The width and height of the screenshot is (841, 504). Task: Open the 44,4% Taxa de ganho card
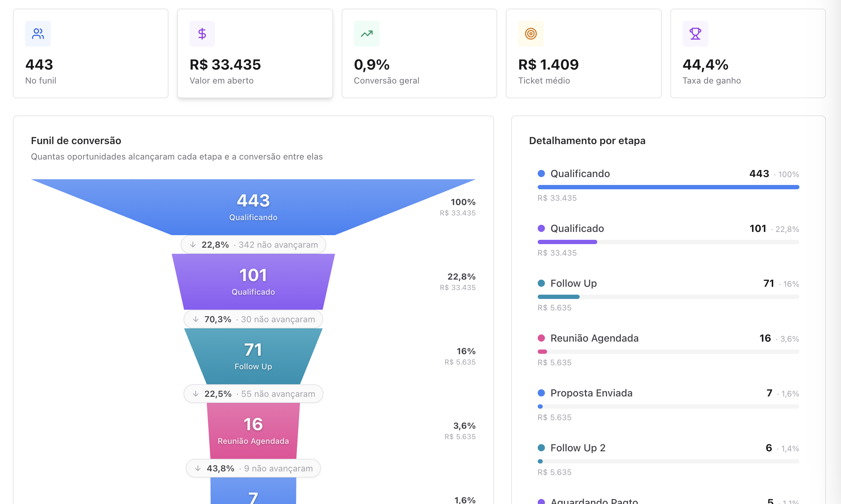[x=748, y=53]
